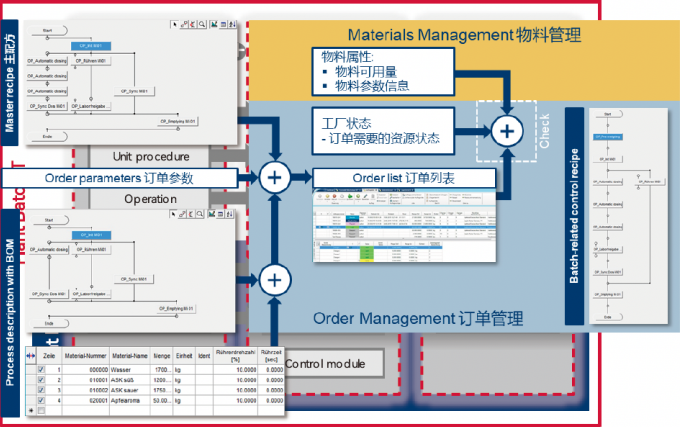This screenshot has width=680, height=427.
Task: Click the Start node in Master recipe
Action: click(x=48, y=30)
